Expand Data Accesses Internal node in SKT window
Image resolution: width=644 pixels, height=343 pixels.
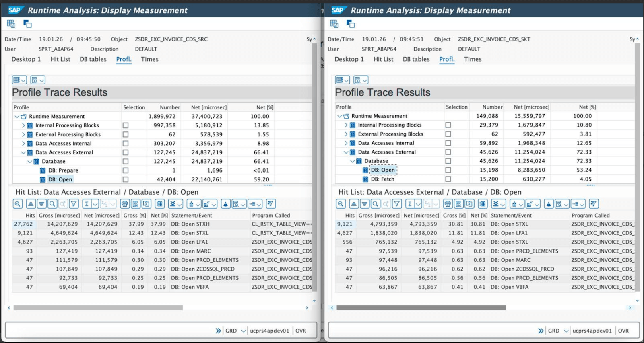[346, 143]
